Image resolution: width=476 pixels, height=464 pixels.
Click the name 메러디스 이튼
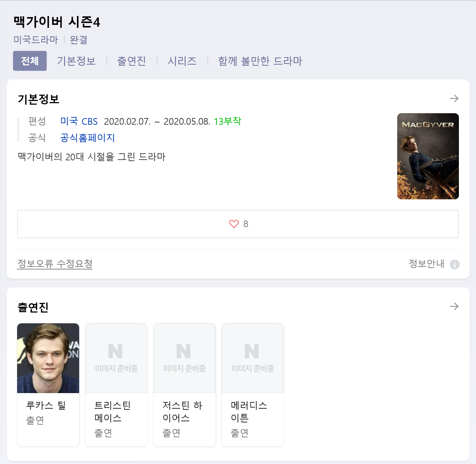(249, 412)
